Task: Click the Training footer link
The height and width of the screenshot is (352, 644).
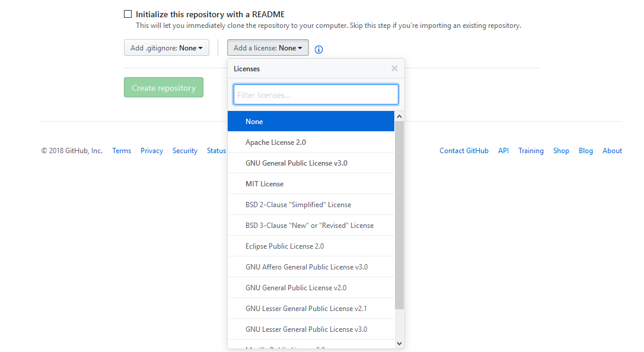Action: (531, 150)
